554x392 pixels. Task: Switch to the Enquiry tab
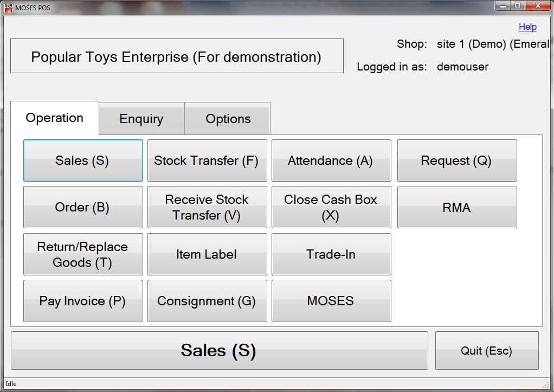tap(141, 119)
